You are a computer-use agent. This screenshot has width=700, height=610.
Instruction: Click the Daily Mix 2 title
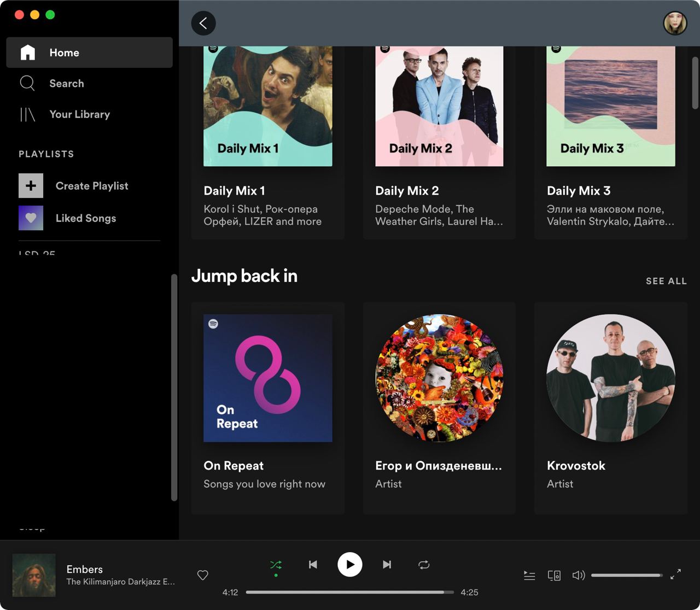(x=407, y=191)
